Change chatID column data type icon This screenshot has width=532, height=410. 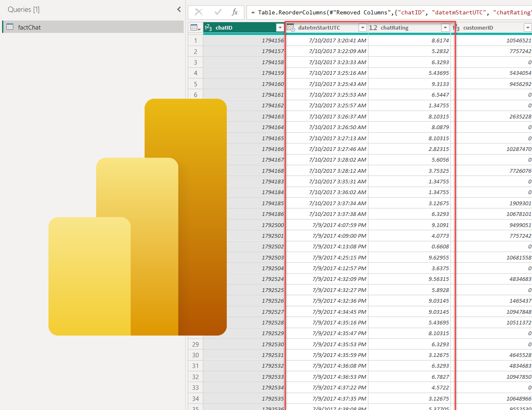[x=208, y=28]
